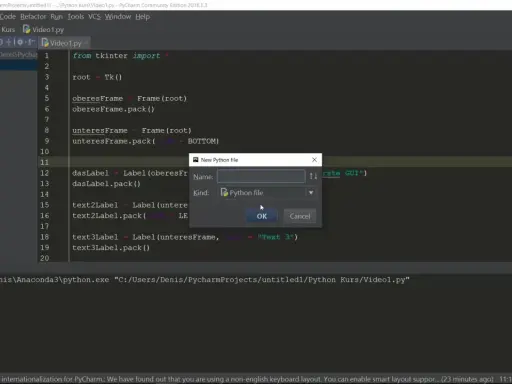Open the Kind dropdown arrow
The image size is (512, 384).
pos(311,193)
